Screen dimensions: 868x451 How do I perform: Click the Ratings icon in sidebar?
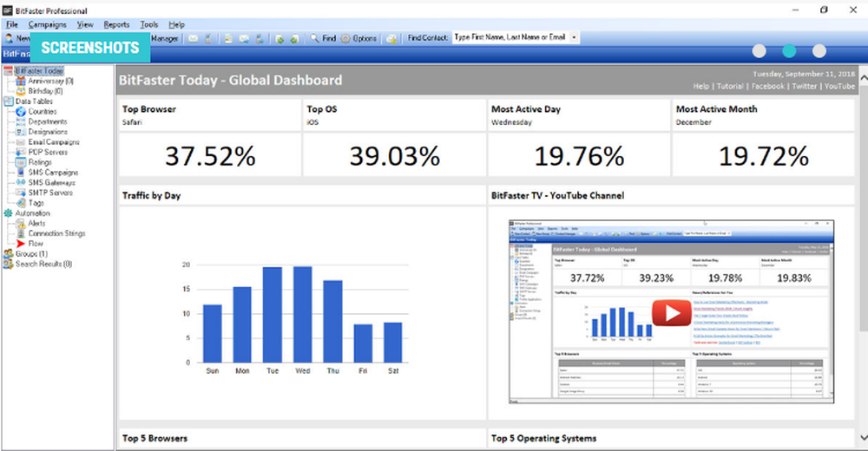(21, 162)
